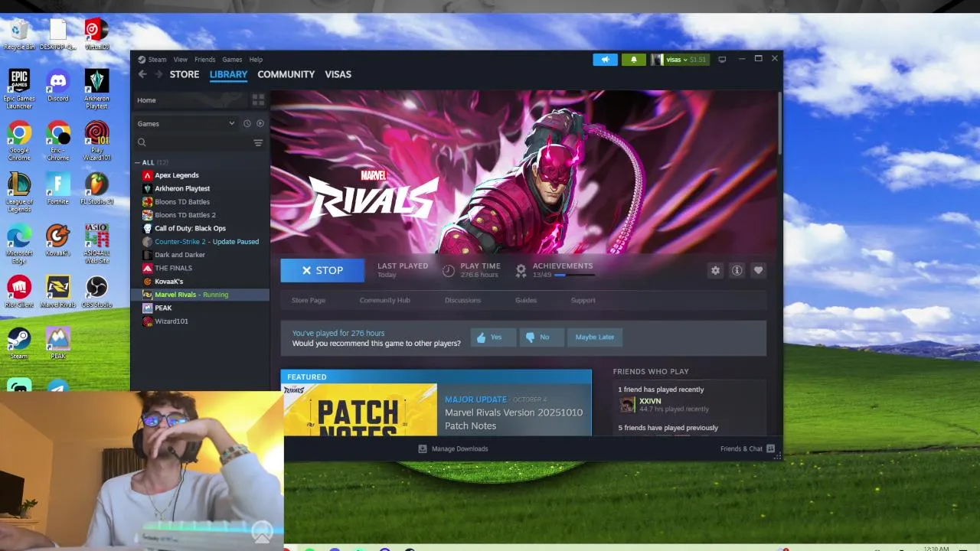Open the Discussions link
The height and width of the screenshot is (551, 980).
coord(462,300)
